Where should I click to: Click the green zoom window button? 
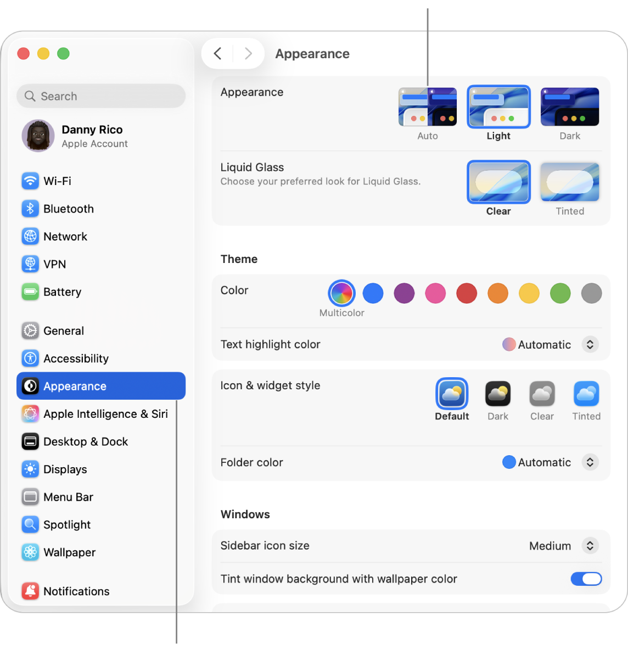tap(64, 53)
